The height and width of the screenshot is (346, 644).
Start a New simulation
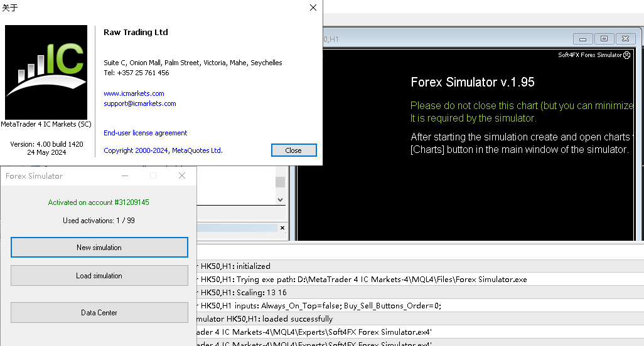(99, 247)
